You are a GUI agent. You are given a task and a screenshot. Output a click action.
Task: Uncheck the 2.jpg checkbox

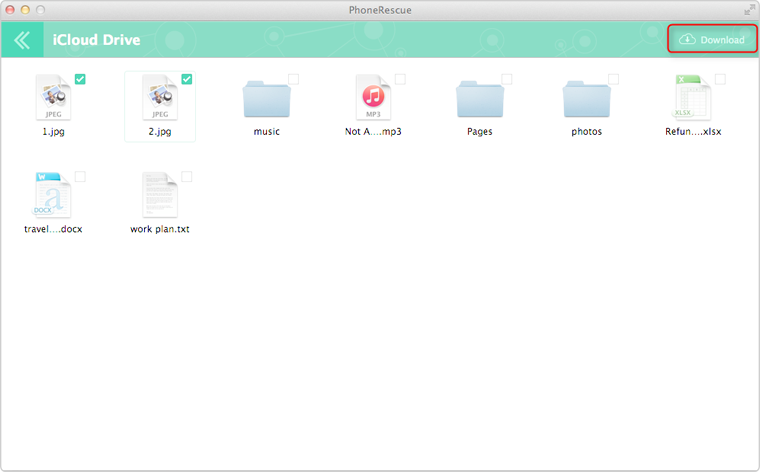tap(187, 79)
